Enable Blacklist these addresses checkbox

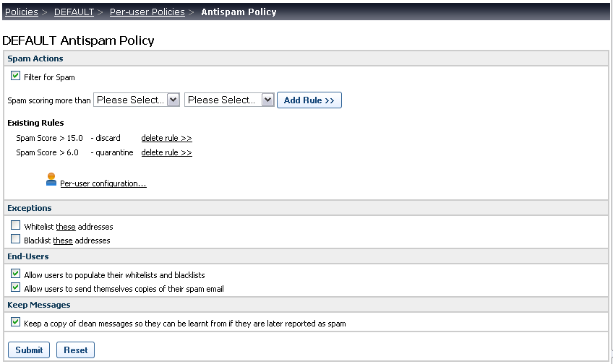(16, 238)
